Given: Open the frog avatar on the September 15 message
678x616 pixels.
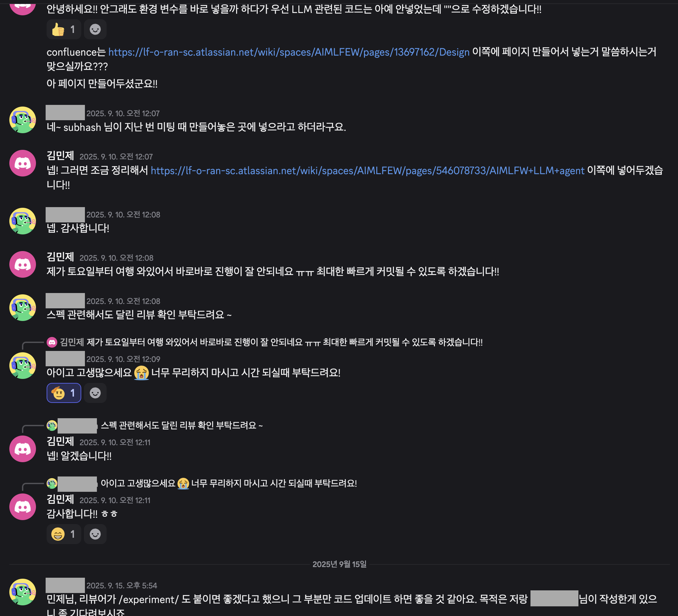Looking at the screenshot, I should click(x=23, y=592).
